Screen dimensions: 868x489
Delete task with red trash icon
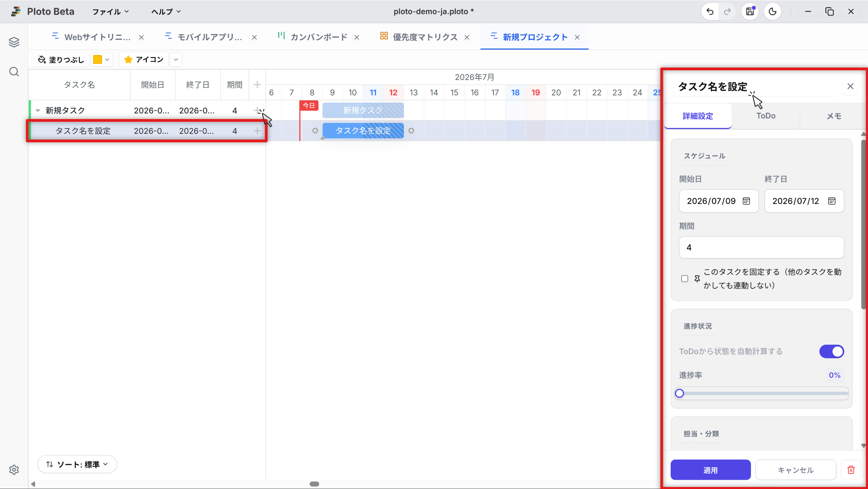[x=851, y=470]
